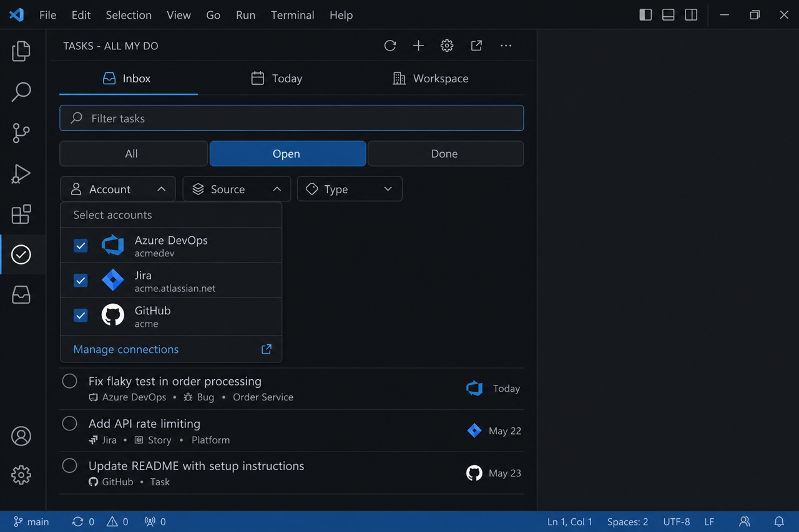
Task: Click the sync changes indicator in status bar
Action: (83, 521)
